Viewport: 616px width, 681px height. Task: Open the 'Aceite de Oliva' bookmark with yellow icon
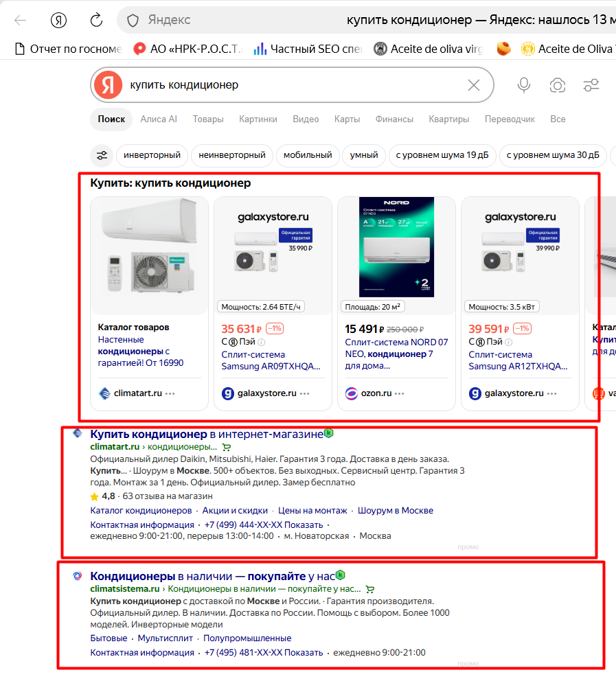click(x=568, y=49)
